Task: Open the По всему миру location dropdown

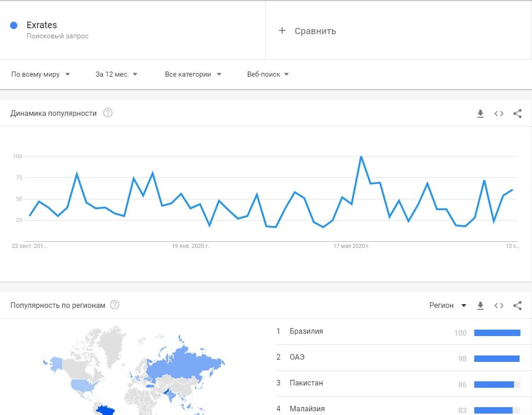Action: point(41,74)
